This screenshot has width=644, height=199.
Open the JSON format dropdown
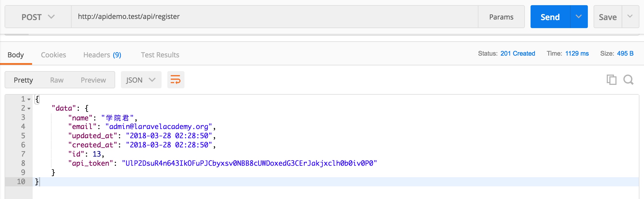[x=141, y=80]
